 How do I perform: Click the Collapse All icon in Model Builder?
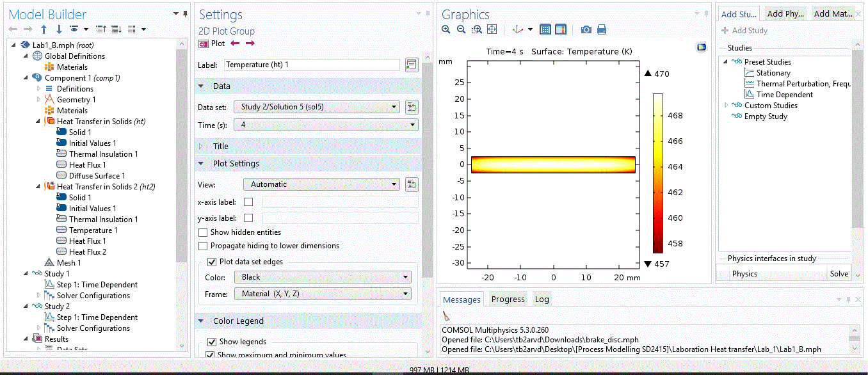(101, 29)
